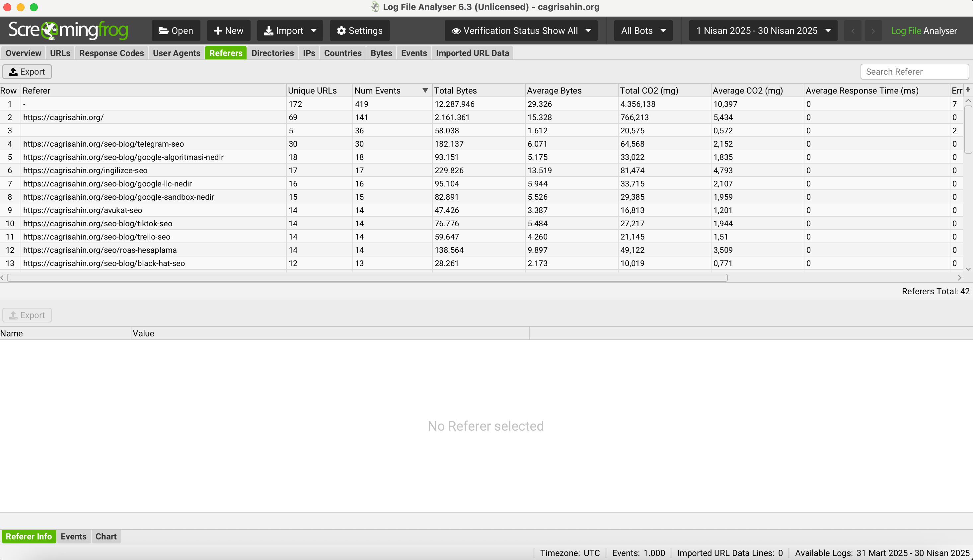Sort by the Referer column header
Viewport: 973px width, 560px height.
(154, 90)
